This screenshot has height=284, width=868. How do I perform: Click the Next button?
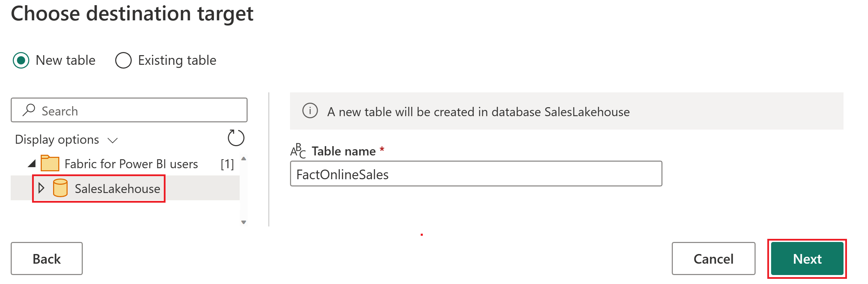pyautogui.click(x=807, y=258)
